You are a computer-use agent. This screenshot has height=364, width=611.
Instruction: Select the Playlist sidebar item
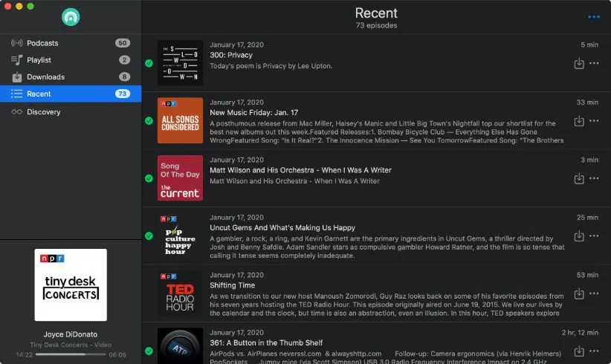click(x=39, y=59)
